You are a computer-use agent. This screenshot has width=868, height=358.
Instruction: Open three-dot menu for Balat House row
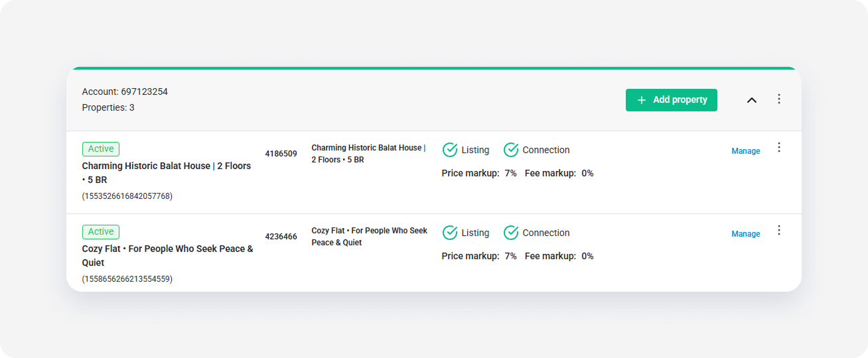[x=779, y=147]
